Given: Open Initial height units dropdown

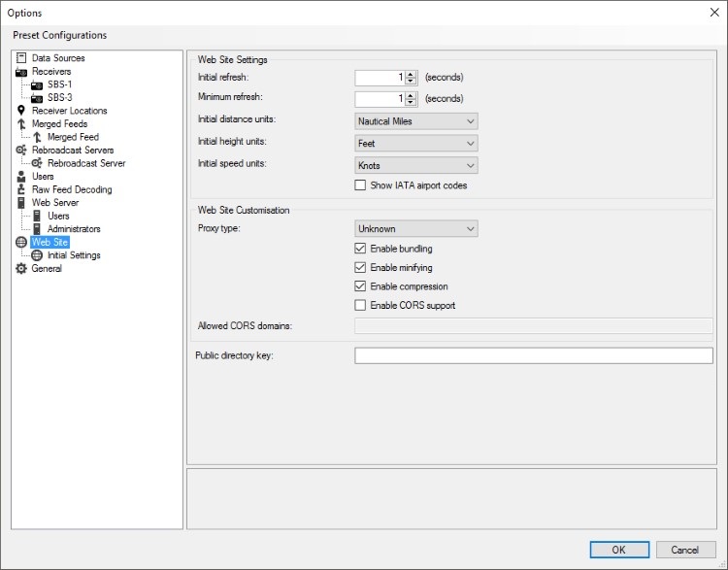Looking at the screenshot, I should pos(416,144).
